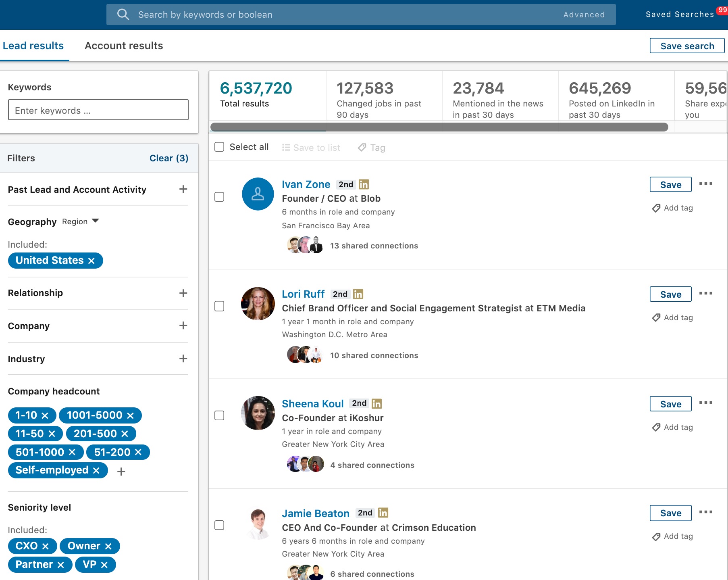Add another company headcount filter
The height and width of the screenshot is (580, 728).
[121, 472]
